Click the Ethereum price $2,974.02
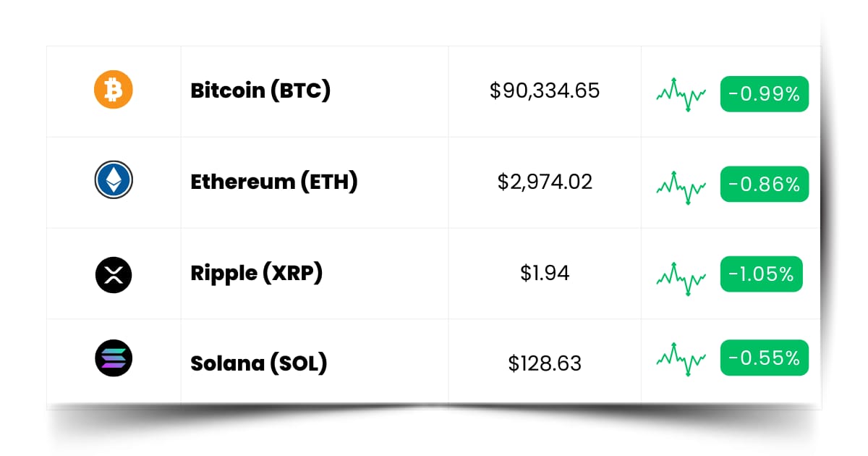 click(x=545, y=182)
